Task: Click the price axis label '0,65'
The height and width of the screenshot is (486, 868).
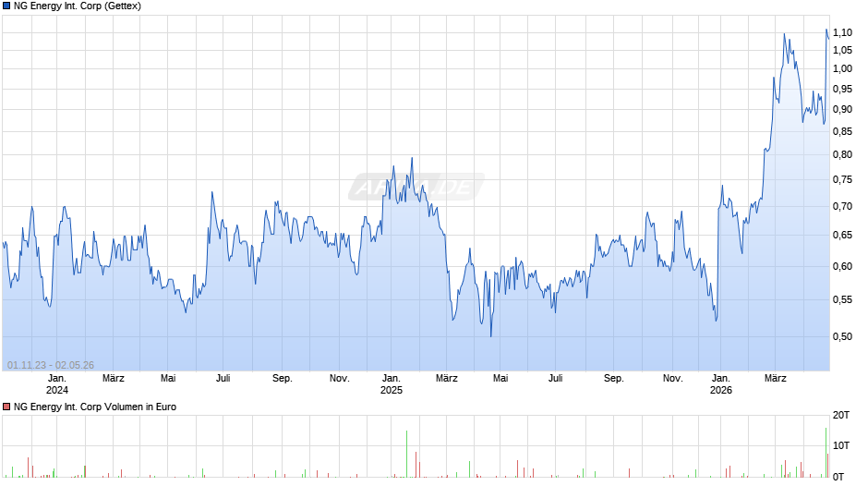Action: 842,235
